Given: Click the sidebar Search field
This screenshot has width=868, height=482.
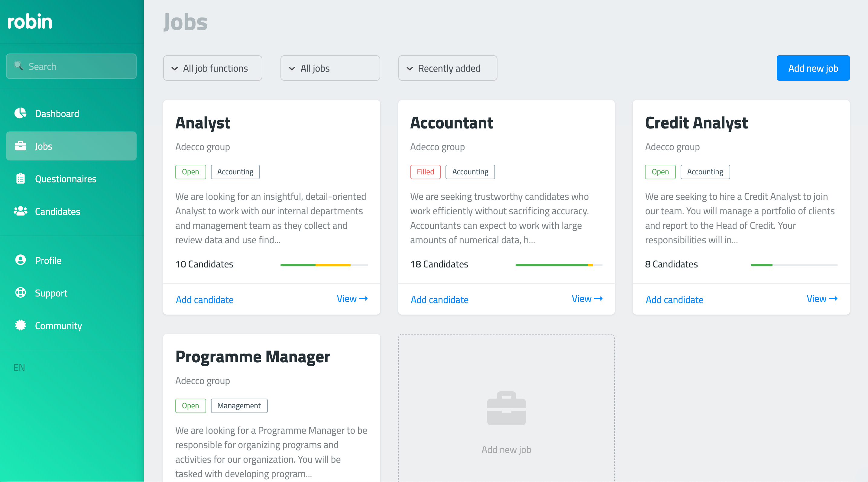Looking at the screenshot, I should point(71,66).
